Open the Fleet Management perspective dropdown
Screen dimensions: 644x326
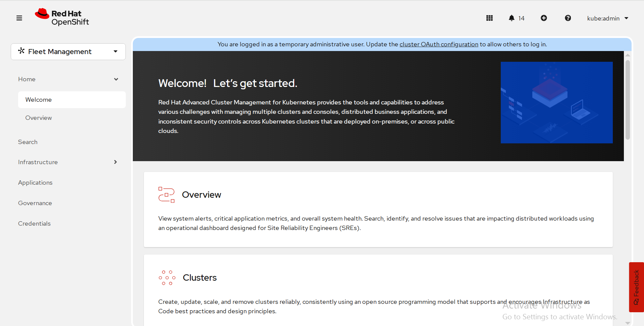pyautogui.click(x=68, y=52)
